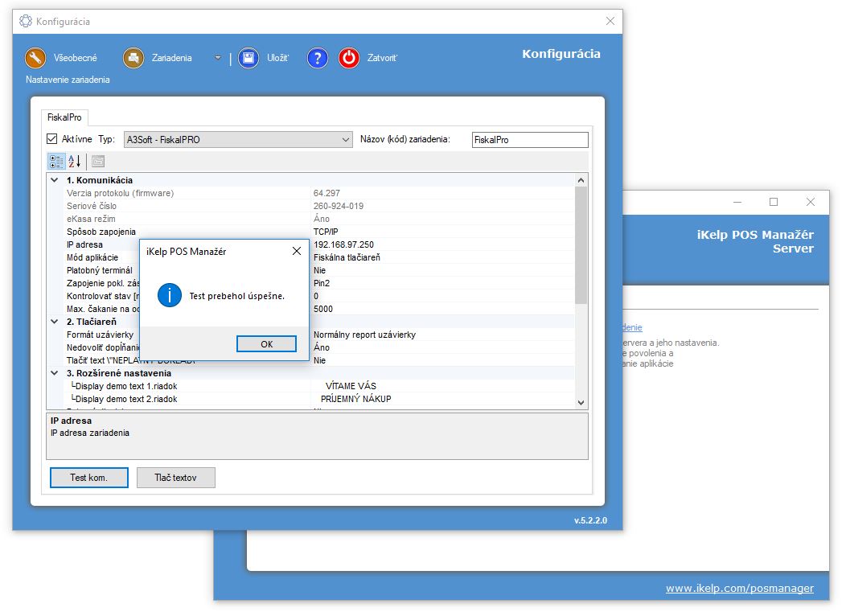Click the Test kom. button

tap(88, 478)
